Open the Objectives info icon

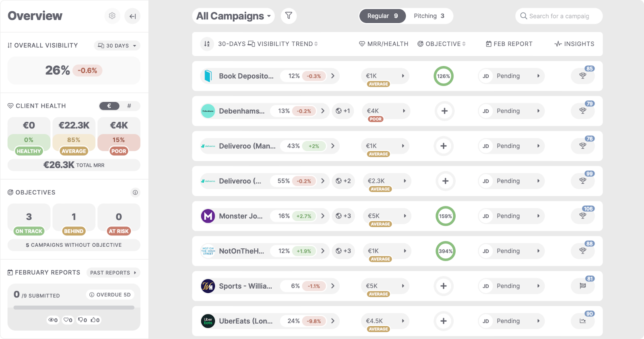[135, 192]
